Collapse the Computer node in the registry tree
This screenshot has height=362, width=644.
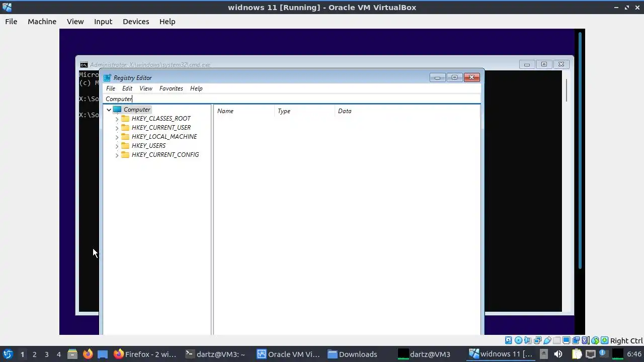click(109, 110)
